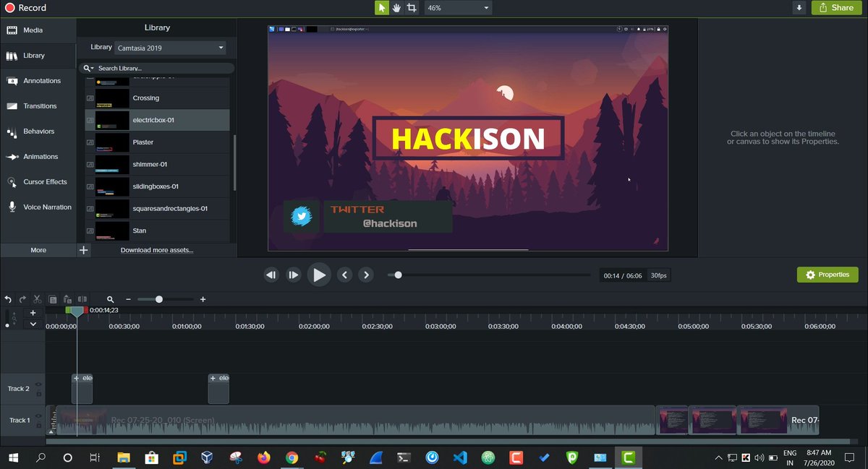
Task: Click the library list scrollbar
Action: click(x=234, y=162)
